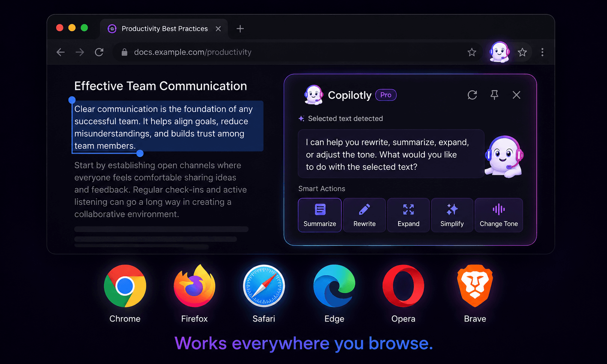Click the yellow minimize window button

click(72, 28)
